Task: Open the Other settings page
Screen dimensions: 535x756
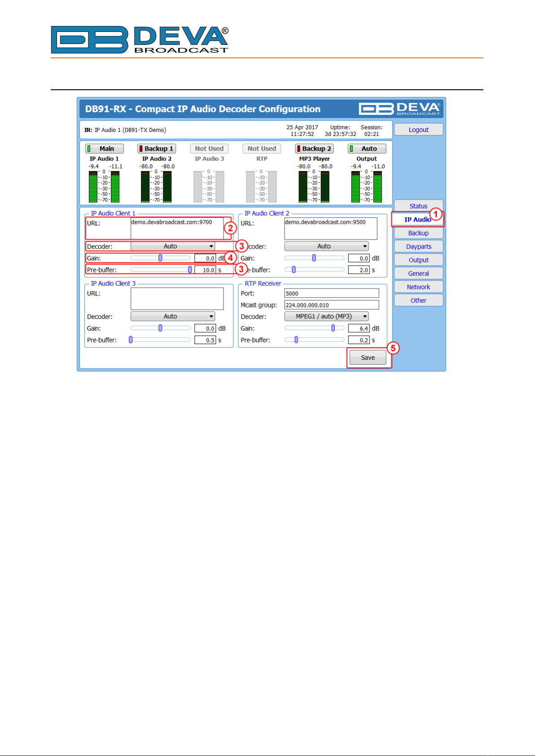Action: pyautogui.click(x=418, y=300)
